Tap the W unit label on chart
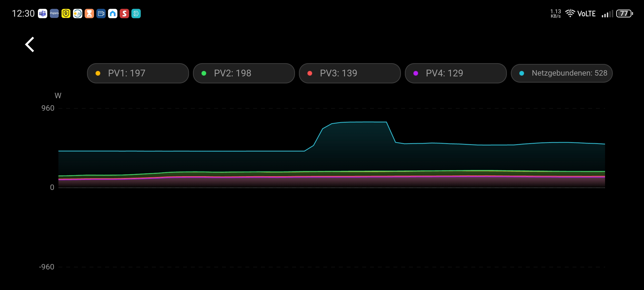This screenshot has height=290, width=644. coord(58,96)
